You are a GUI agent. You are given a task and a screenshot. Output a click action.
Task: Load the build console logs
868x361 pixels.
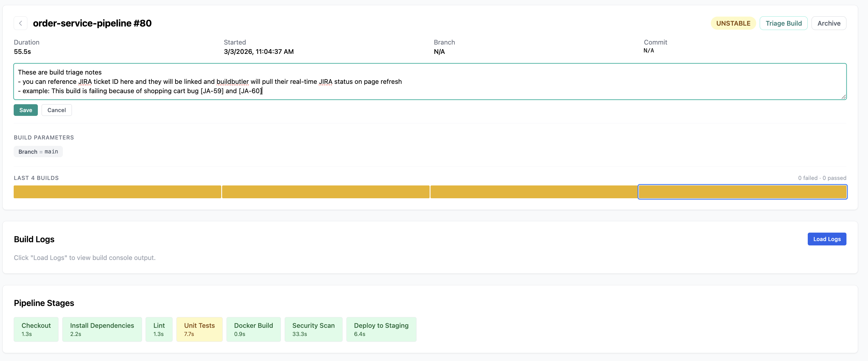tap(827, 239)
